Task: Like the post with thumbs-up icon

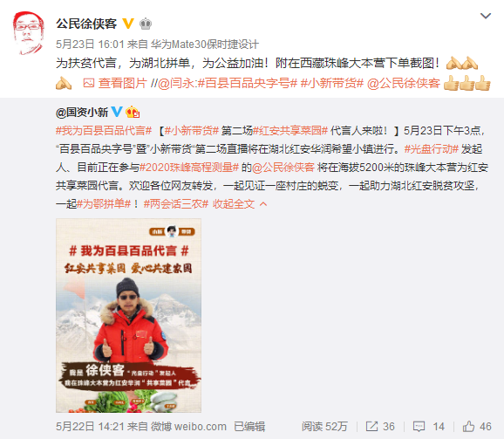Action: 468,426
